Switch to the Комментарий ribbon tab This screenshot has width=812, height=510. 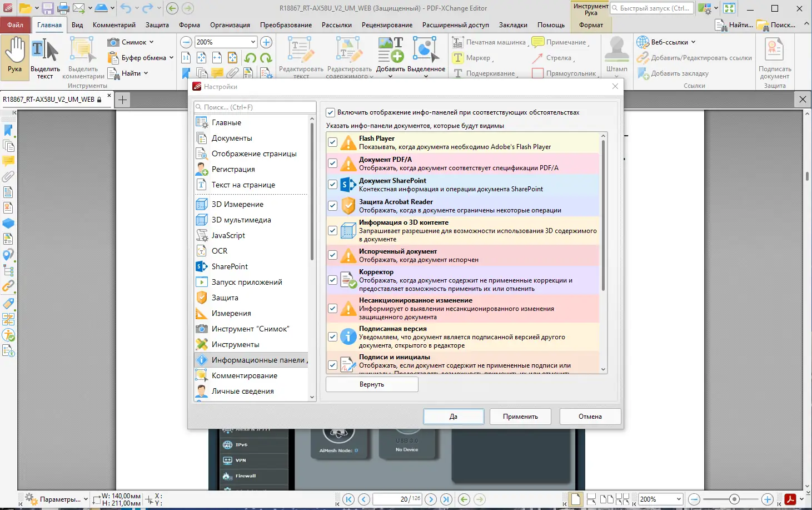click(x=114, y=24)
